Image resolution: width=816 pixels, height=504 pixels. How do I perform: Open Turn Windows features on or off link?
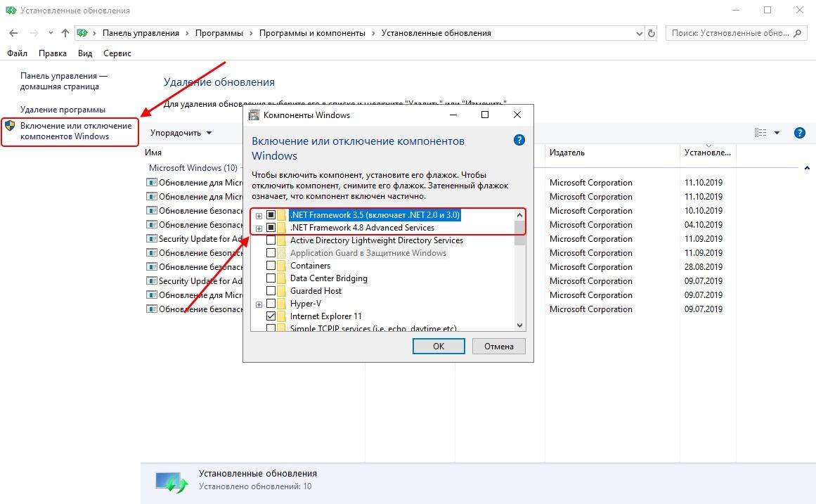tap(75, 131)
